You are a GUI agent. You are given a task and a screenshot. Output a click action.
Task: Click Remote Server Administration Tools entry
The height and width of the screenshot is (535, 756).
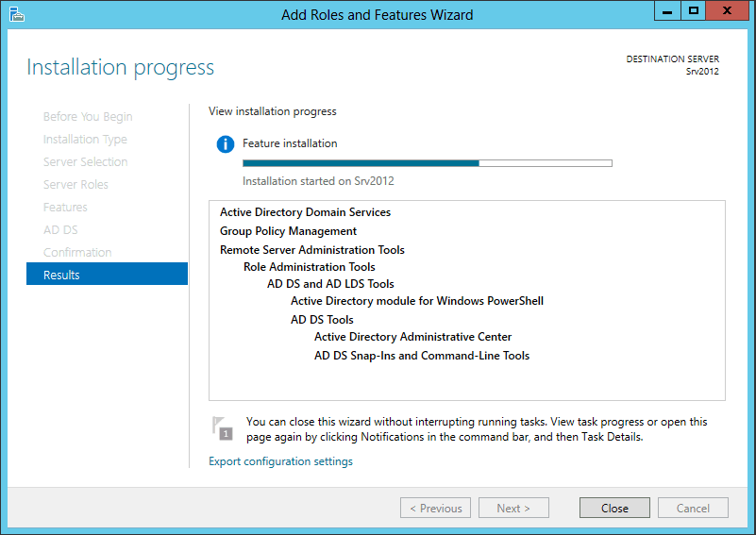click(312, 250)
